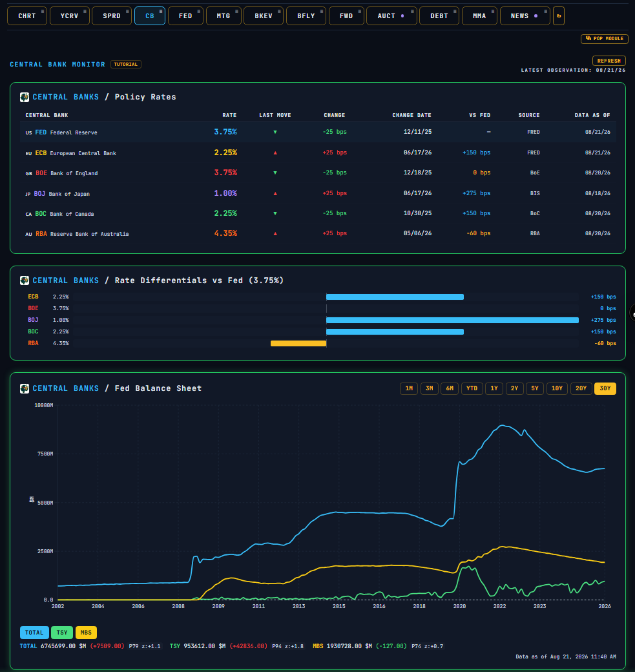Sort by the CHANGE DATE column header

(x=411, y=115)
